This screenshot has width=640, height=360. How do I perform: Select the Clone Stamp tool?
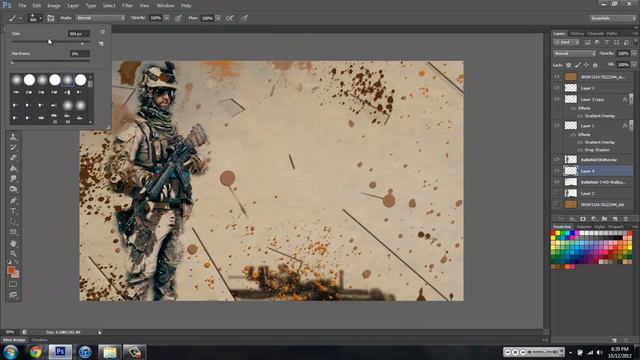pos(13,137)
